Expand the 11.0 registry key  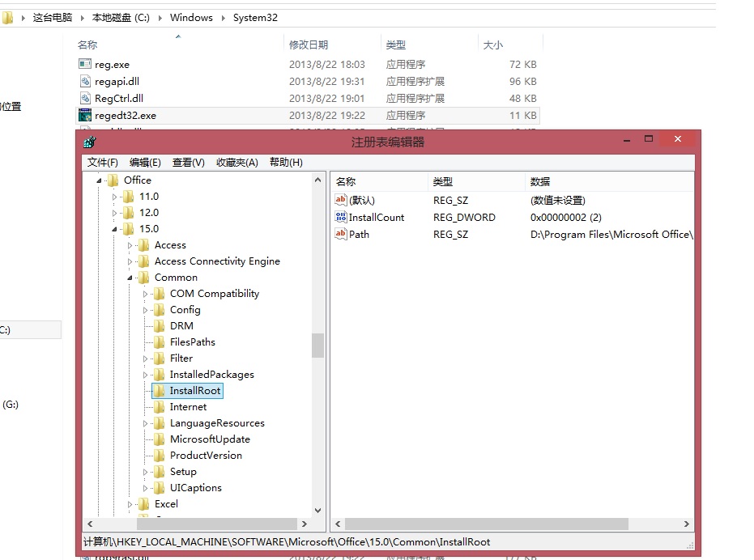pyautogui.click(x=116, y=196)
